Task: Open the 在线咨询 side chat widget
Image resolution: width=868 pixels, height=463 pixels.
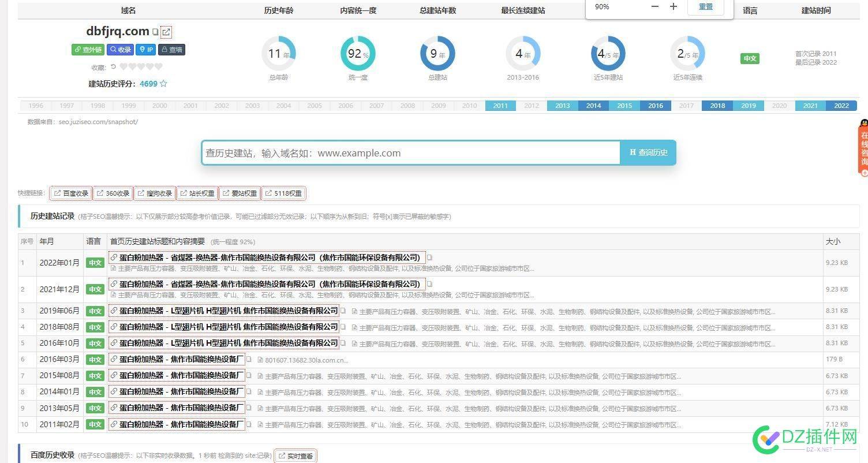Action: click(863, 147)
